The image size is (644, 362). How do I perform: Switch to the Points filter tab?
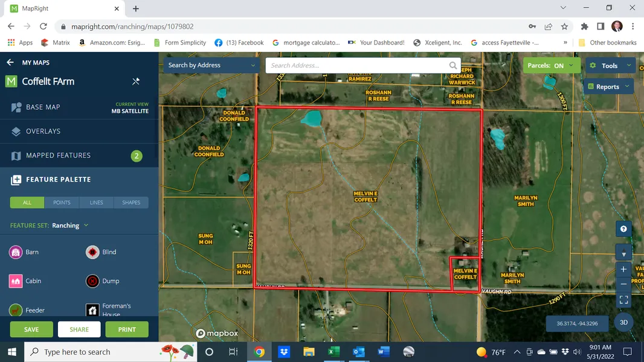[x=62, y=203]
